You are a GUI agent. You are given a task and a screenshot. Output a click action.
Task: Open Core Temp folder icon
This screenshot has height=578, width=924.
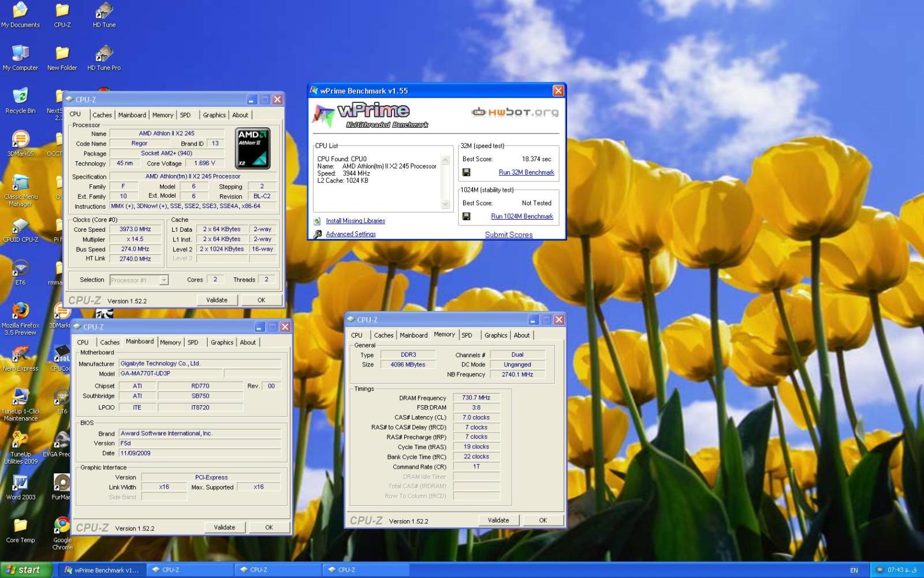pos(20,530)
